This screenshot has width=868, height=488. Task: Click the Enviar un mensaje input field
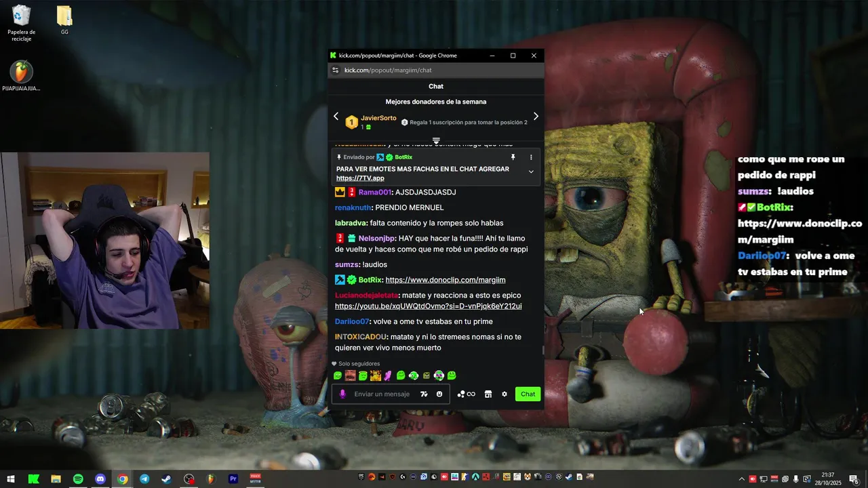382,394
